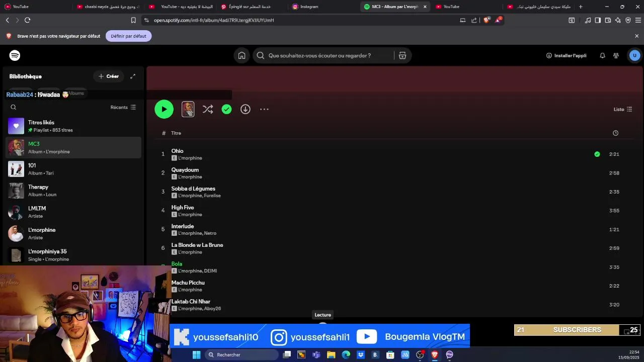This screenshot has height=362, width=644.
Task: Open the user profile avatar
Action: click(x=634, y=56)
